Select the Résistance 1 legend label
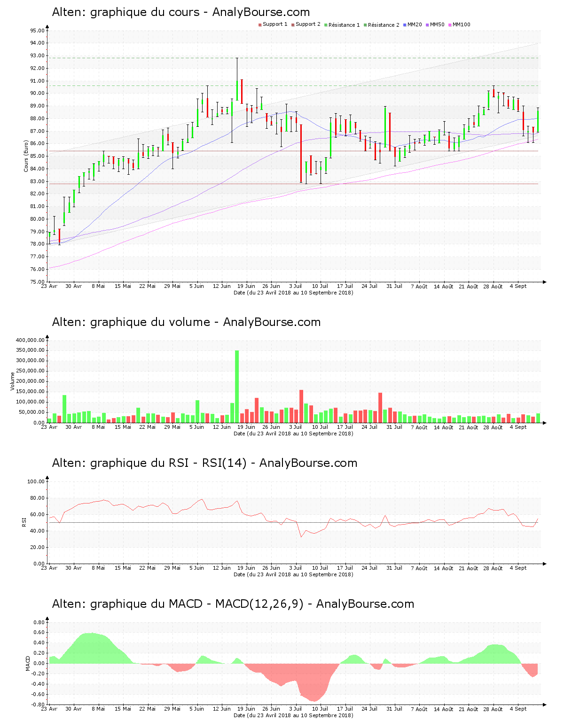 pyautogui.click(x=344, y=25)
